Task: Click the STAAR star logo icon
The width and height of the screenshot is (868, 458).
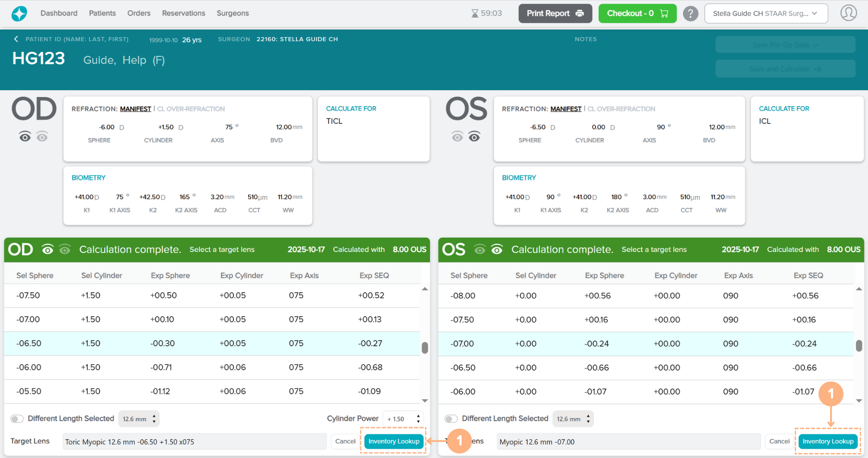Action: click(19, 14)
